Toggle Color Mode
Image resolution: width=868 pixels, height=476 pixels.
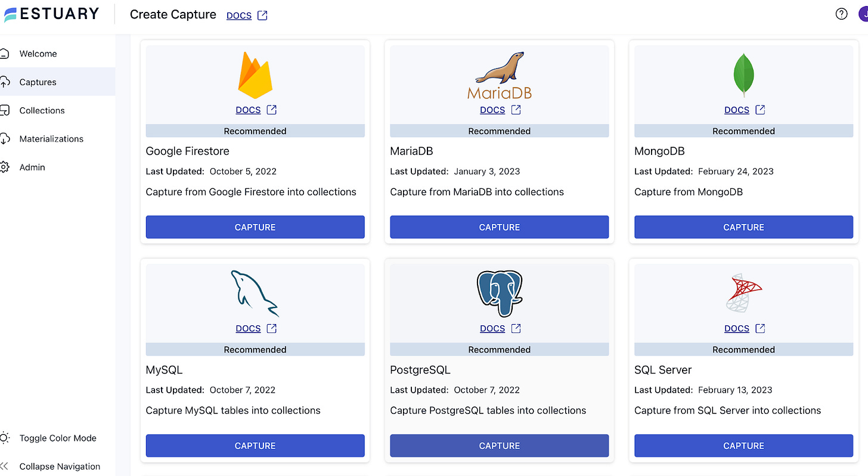[x=58, y=438]
